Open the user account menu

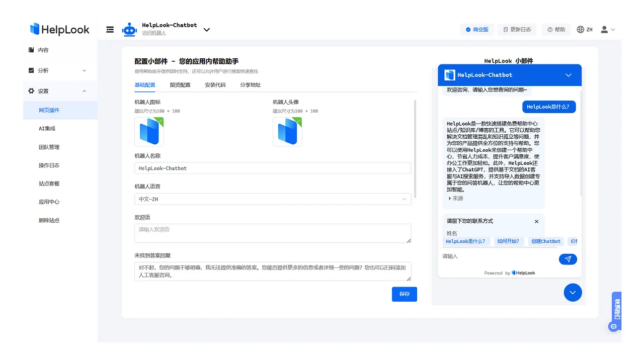(x=608, y=30)
